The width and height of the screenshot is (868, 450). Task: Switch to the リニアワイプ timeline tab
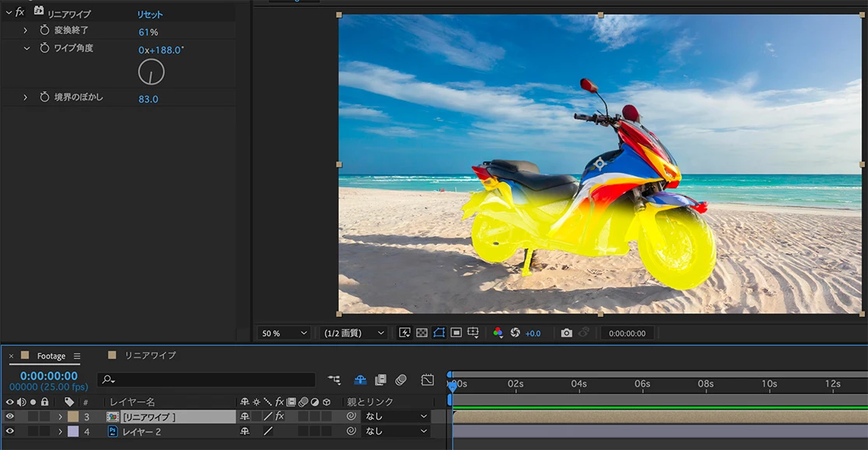(150, 356)
